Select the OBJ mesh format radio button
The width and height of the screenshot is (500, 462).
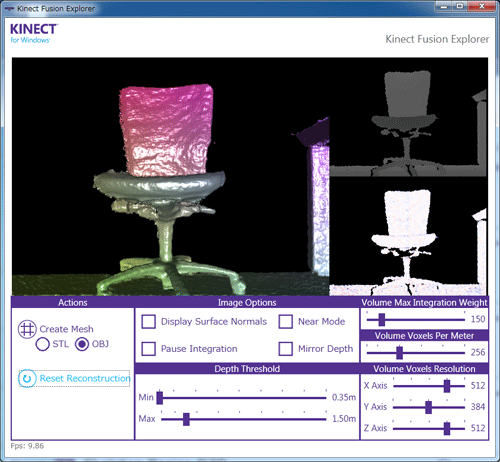tap(82, 344)
